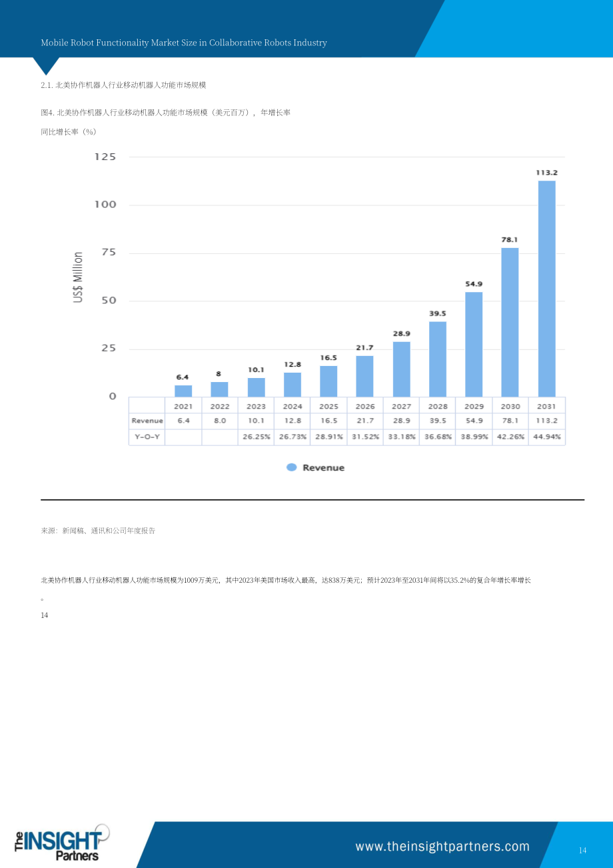Click the figure caption starting with 图4.
Image resolution: width=613 pixels, height=868 pixels.
point(165,113)
